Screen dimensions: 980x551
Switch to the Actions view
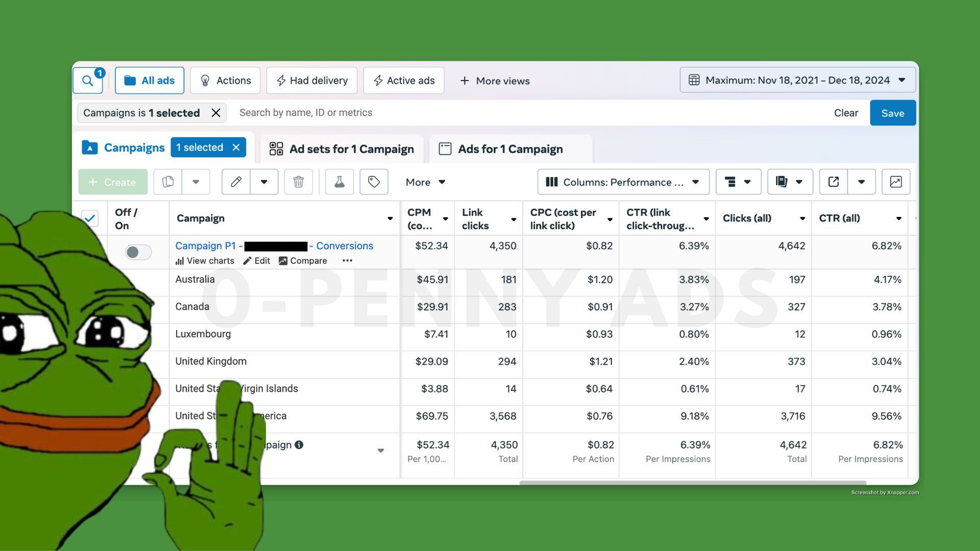tap(225, 81)
